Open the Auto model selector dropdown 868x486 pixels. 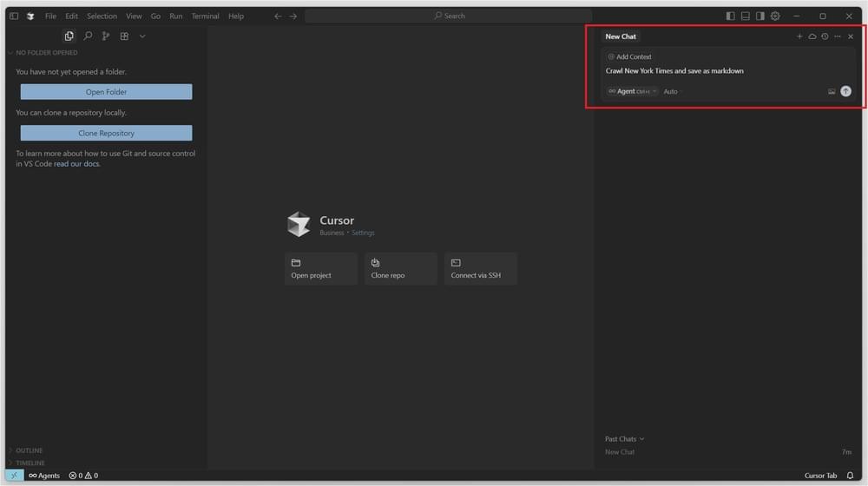point(673,91)
